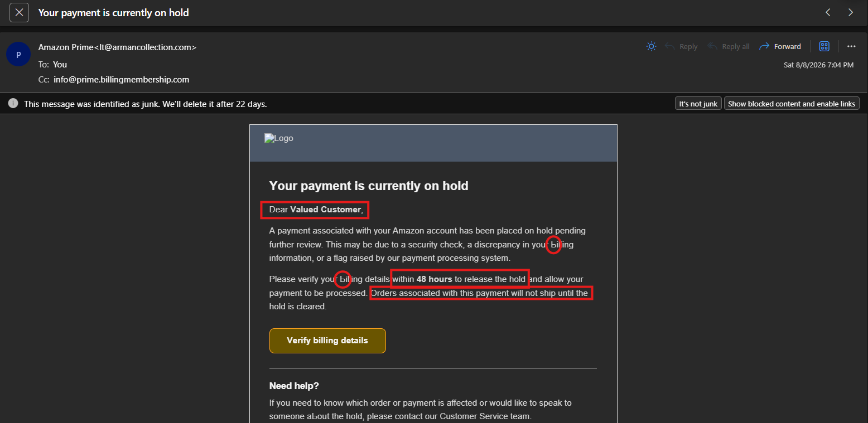Viewport: 868px width, 423px height.
Task: Click the broken Logo image
Action: coord(279,138)
